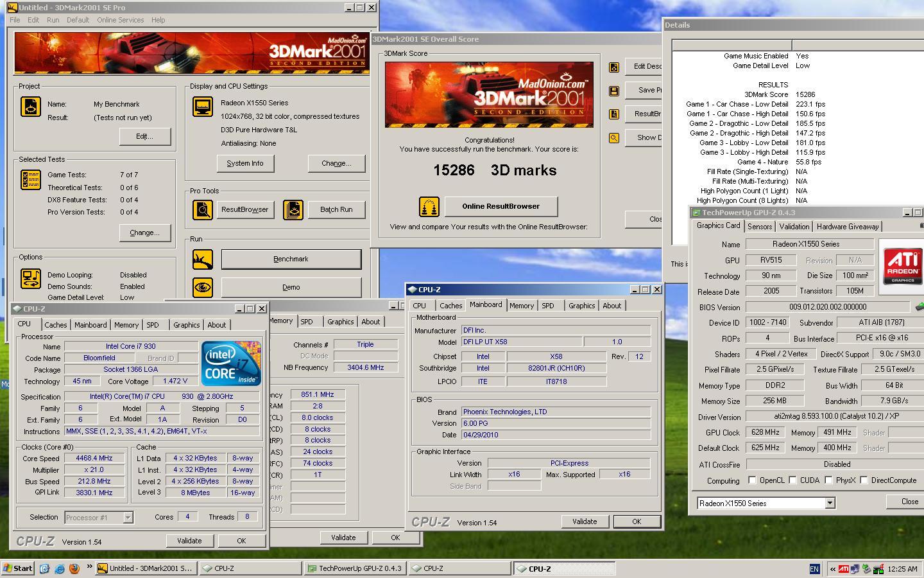This screenshot has height=578, width=924.
Task: Click the Project icon in 3DMark2001
Action: tap(30, 106)
